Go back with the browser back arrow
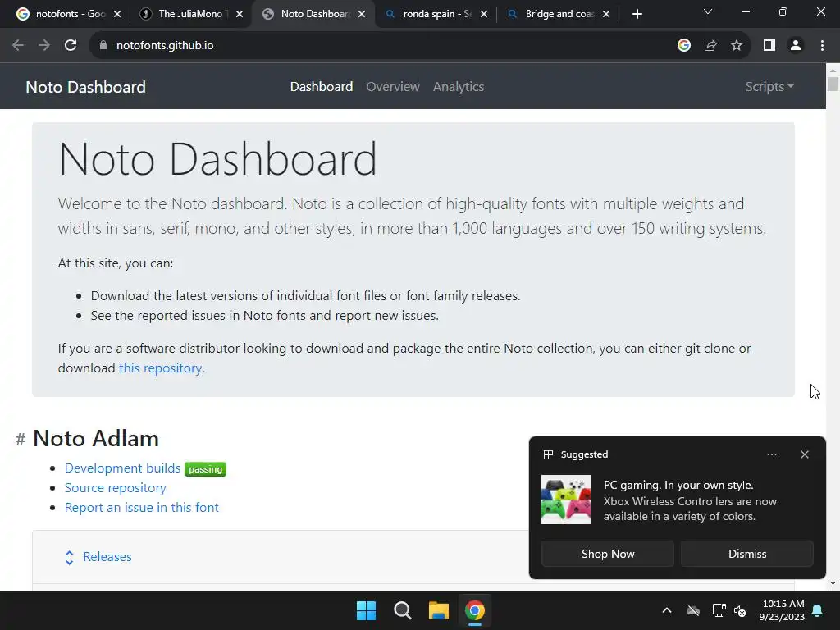 (x=18, y=46)
